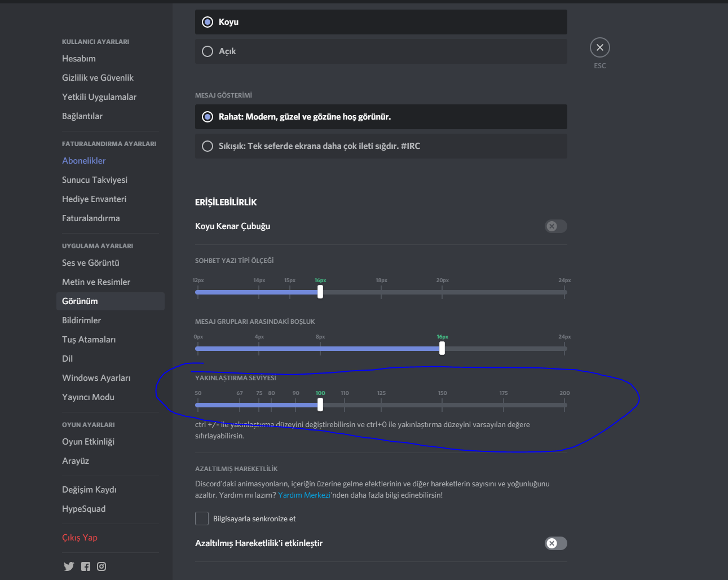Image resolution: width=728 pixels, height=580 pixels.
Task: Click the chat font scale slider handle
Action: pos(320,292)
